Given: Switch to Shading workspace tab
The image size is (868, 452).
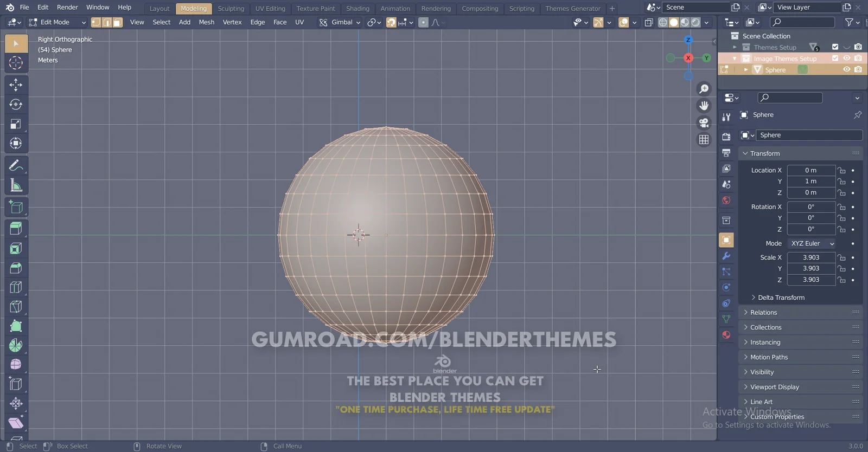Looking at the screenshot, I should click(x=358, y=9).
